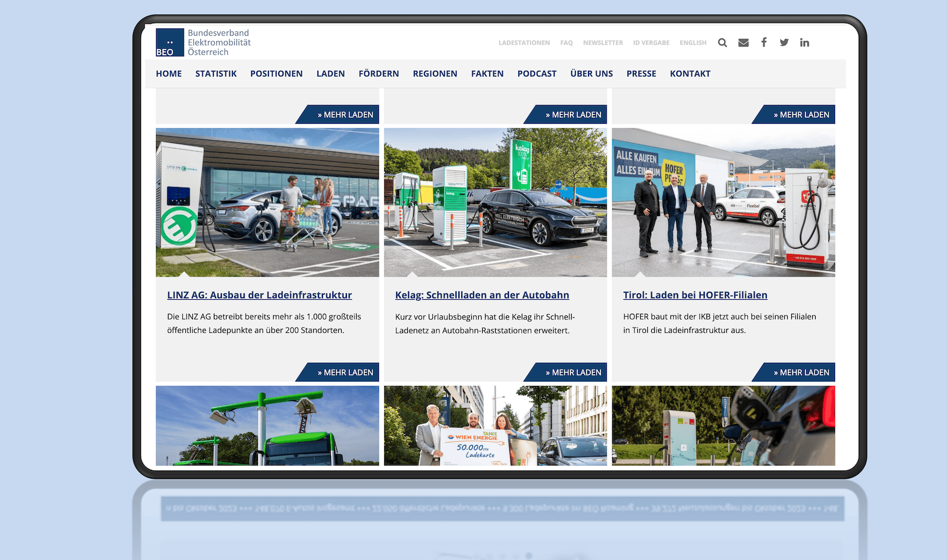This screenshot has width=947, height=560.
Task: Open headline Tirol: Laden bei HOFER-Filialen
Action: click(695, 295)
